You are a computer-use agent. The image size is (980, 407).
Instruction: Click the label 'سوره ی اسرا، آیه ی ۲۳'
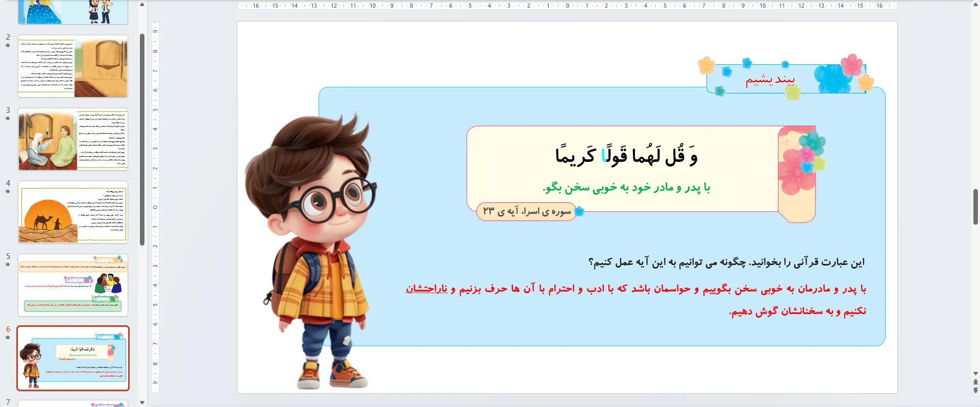click(x=527, y=211)
